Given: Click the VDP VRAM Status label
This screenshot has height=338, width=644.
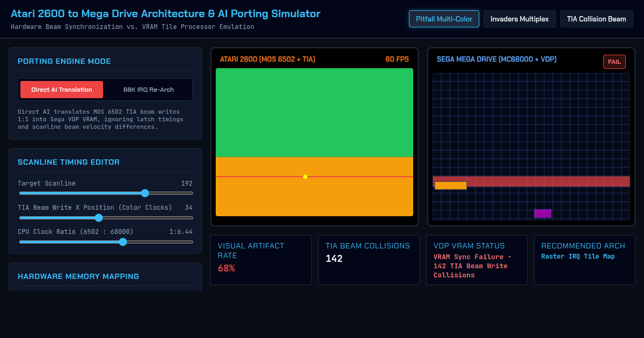Looking at the screenshot, I should click(x=469, y=246).
